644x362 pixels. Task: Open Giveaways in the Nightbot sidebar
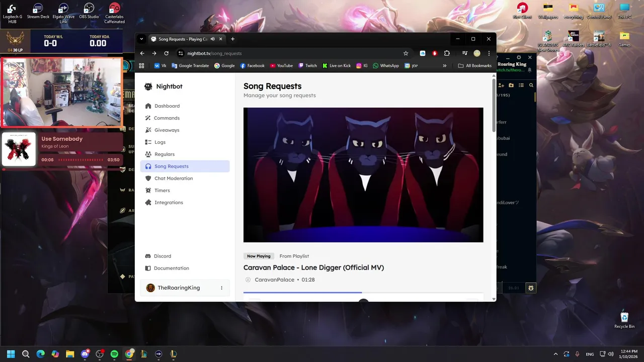pos(185,130)
